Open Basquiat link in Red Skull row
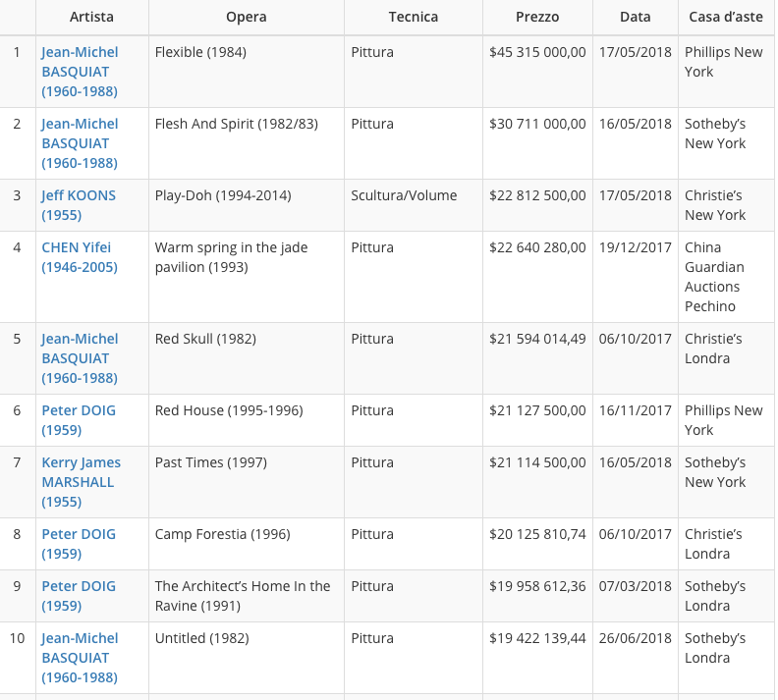 click(x=80, y=358)
